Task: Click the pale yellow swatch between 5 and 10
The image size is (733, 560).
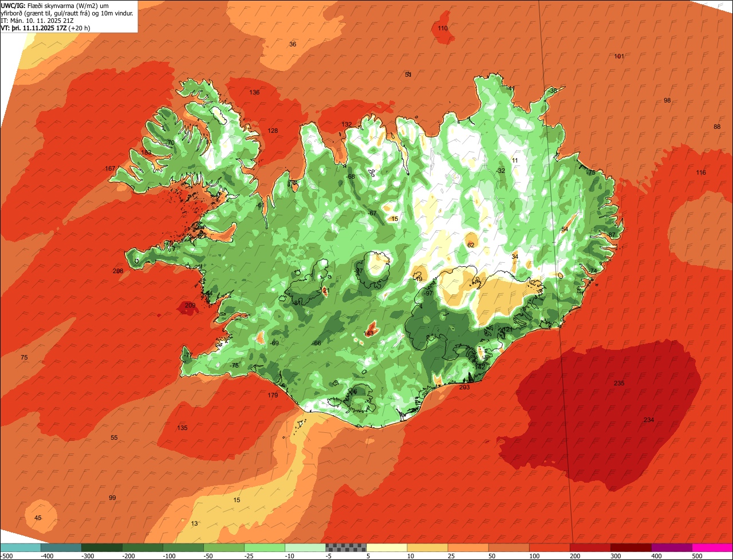Action: tap(387, 547)
